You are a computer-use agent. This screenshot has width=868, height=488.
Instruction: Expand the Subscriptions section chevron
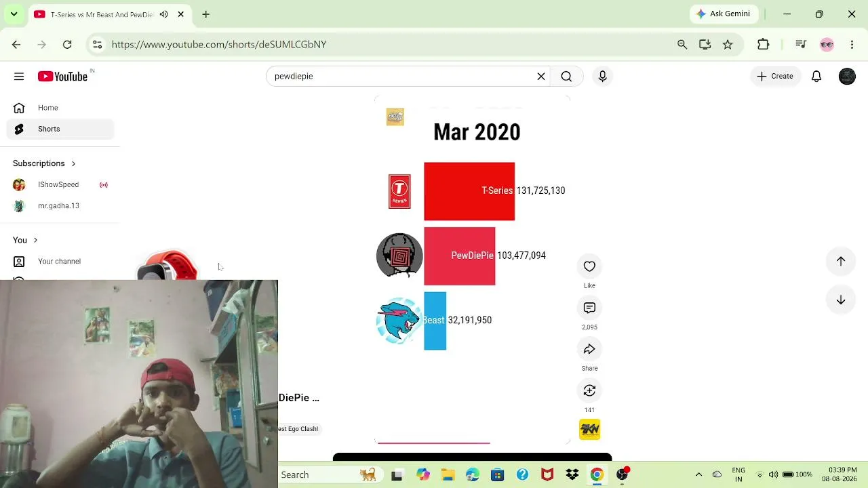click(x=73, y=163)
